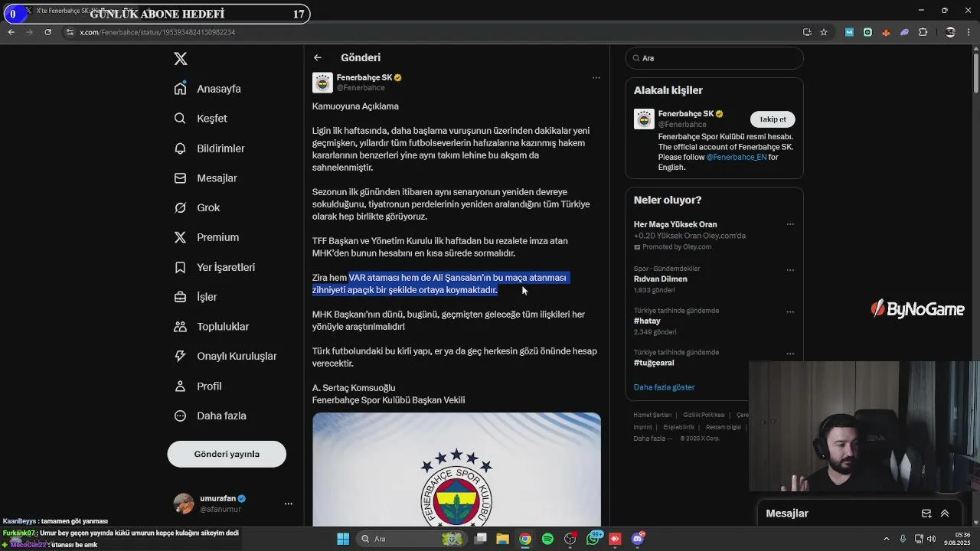Click the Onaylı Kuruluşlar lightning icon
This screenshot has width=980, height=551.
click(180, 356)
